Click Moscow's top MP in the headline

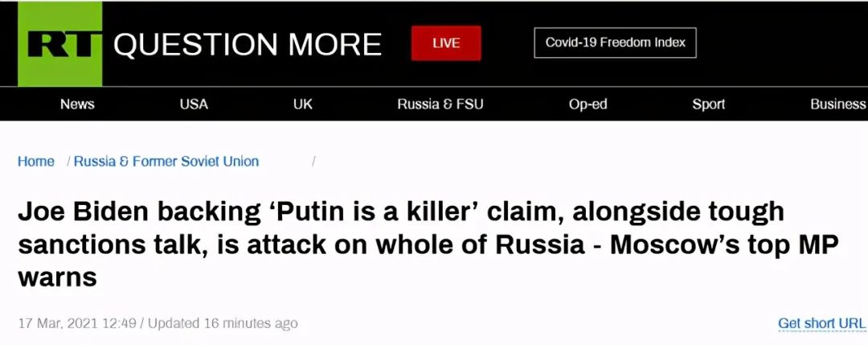[724, 244]
